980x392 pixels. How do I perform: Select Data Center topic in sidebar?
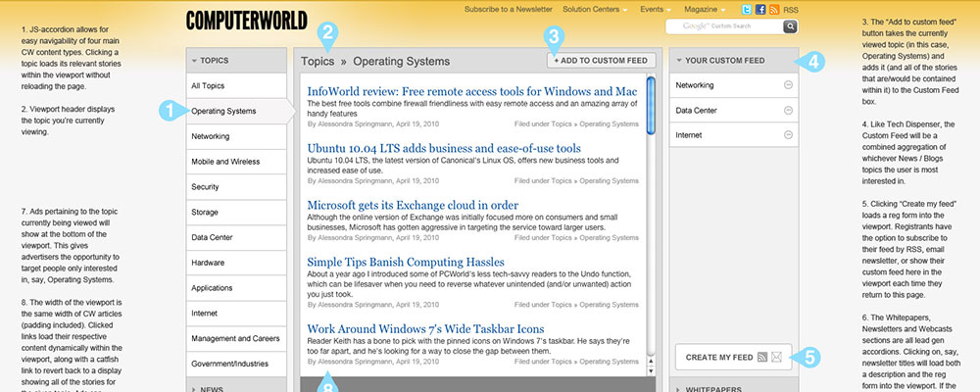point(236,237)
